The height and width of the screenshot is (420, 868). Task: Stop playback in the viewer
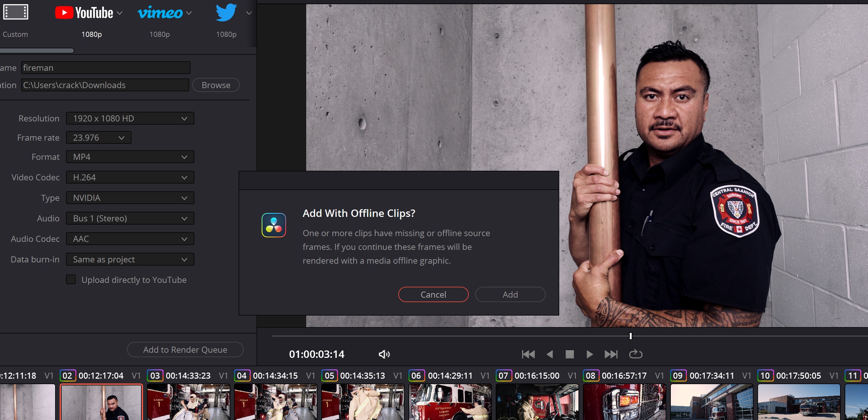[x=569, y=354]
